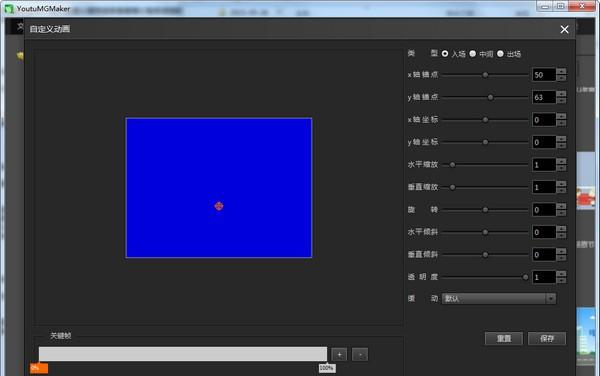This screenshot has width=600, height=376.
Task: Focus the 透明度 value field
Action: [x=544, y=277]
